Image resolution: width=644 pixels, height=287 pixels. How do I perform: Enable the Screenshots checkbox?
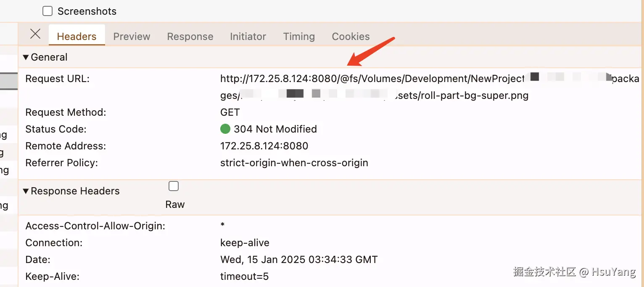click(48, 11)
